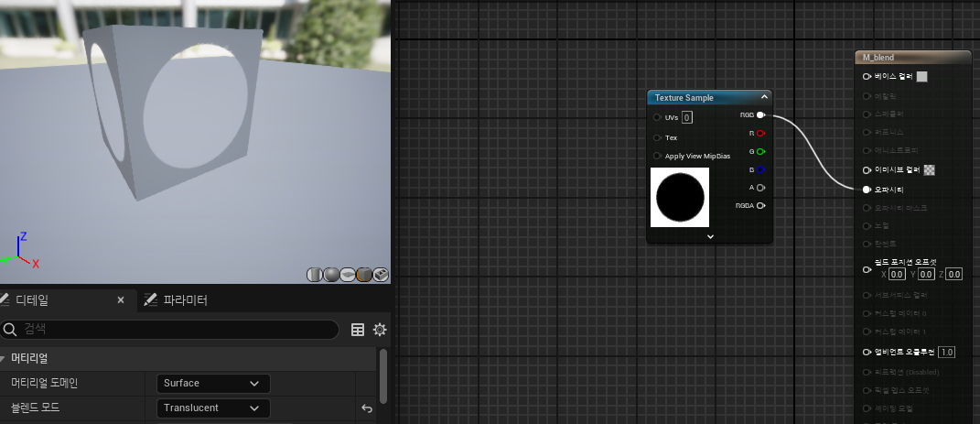Click the previewed cube in the viewport
Viewport: 980px width, 424px height.
(x=175, y=113)
